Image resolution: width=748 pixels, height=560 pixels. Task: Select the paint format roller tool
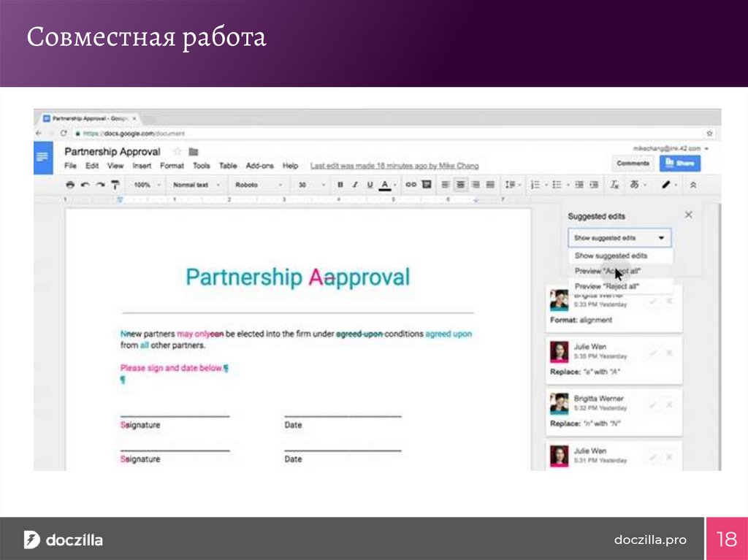115,185
